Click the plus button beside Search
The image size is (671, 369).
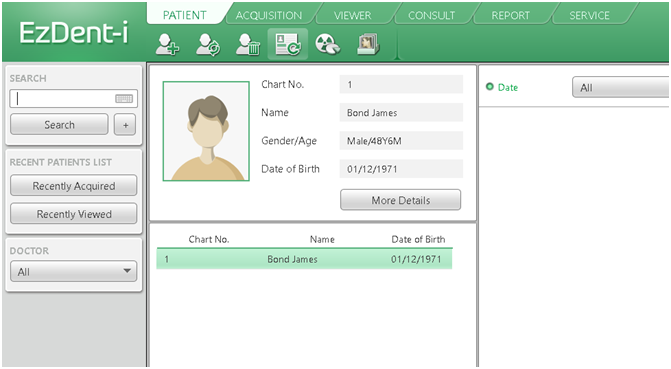(x=125, y=125)
